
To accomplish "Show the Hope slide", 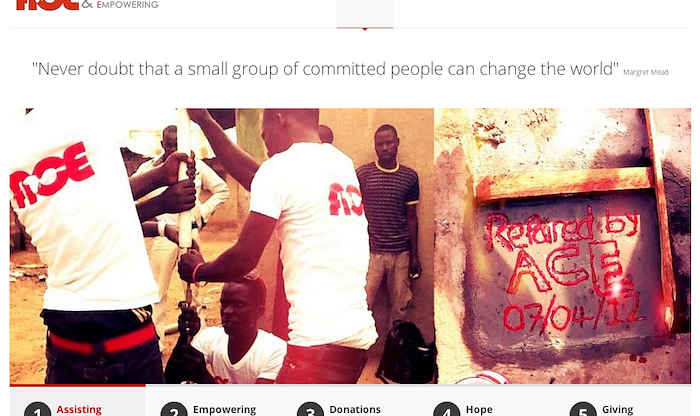I will [x=479, y=409].
